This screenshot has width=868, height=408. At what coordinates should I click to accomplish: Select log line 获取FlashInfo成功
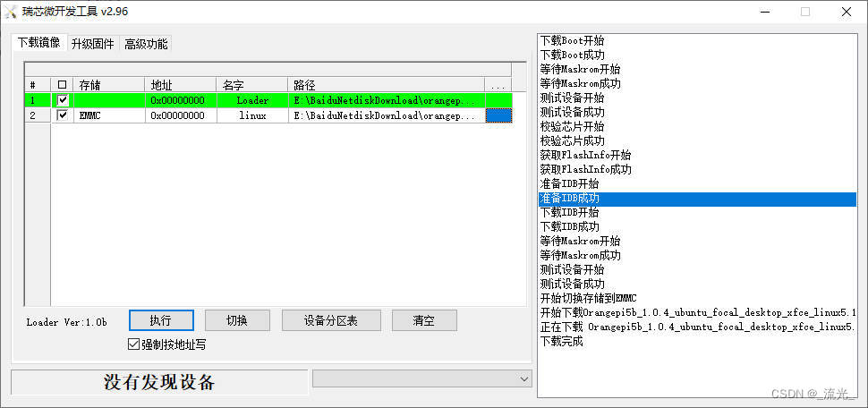point(697,169)
